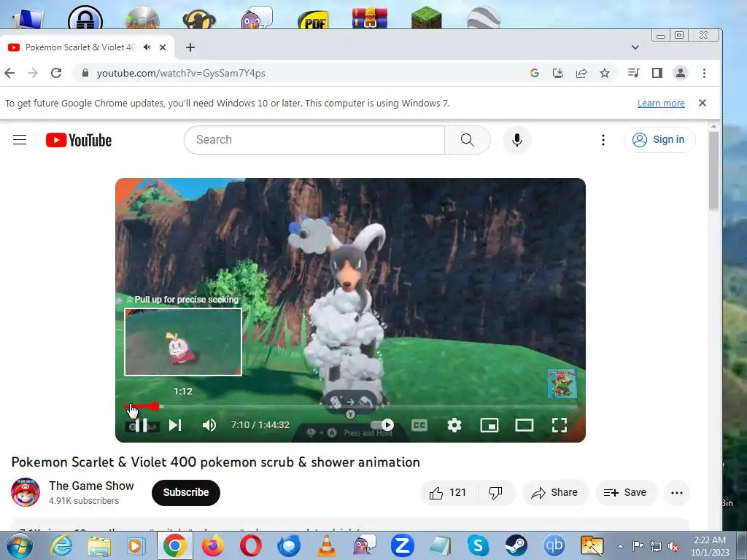Open media controls in Chrome toolbar
Screen dimensions: 747x560
634,73
